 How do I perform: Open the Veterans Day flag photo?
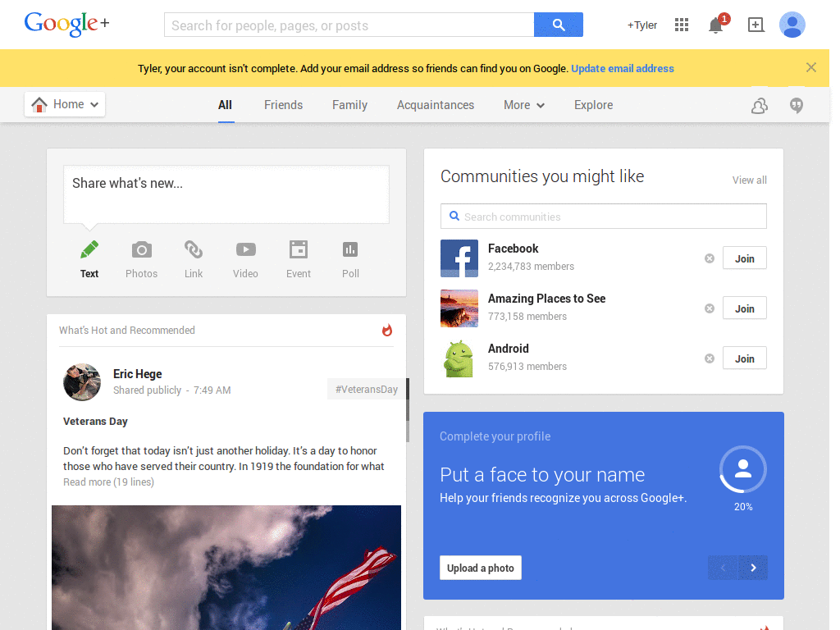pos(226,568)
